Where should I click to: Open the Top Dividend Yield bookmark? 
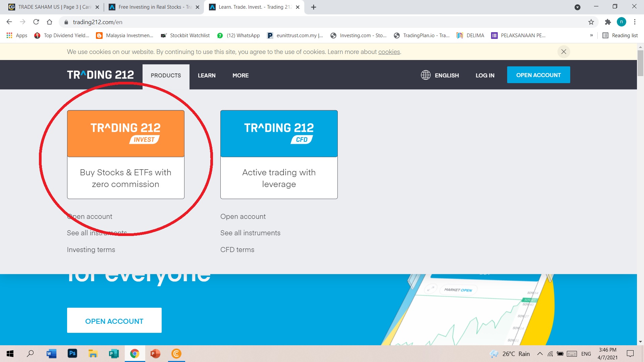[62, 36]
